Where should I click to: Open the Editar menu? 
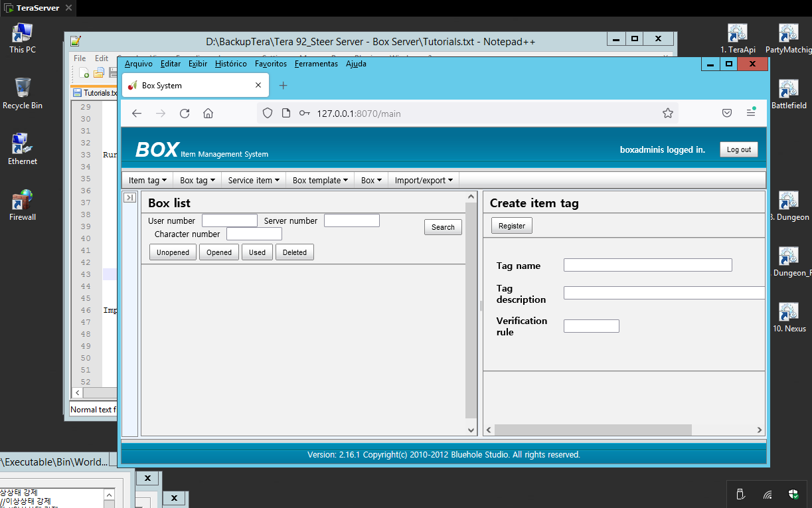(171, 64)
